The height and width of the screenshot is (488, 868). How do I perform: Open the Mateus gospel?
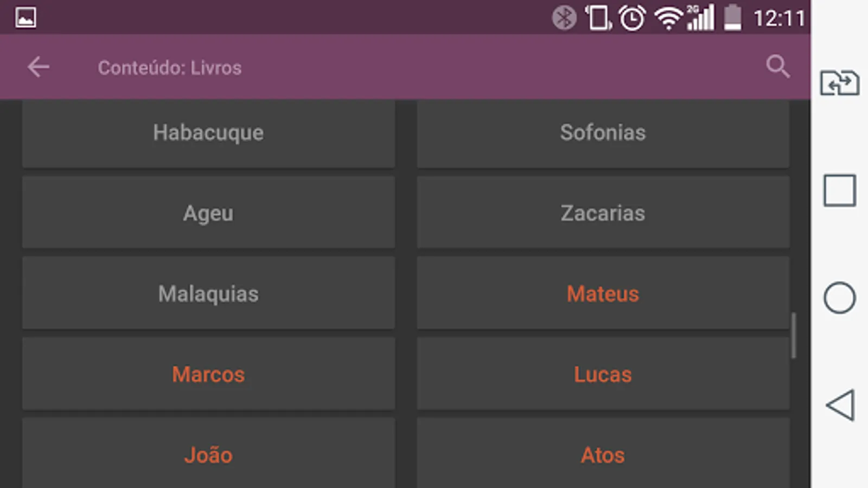coord(603,294)
